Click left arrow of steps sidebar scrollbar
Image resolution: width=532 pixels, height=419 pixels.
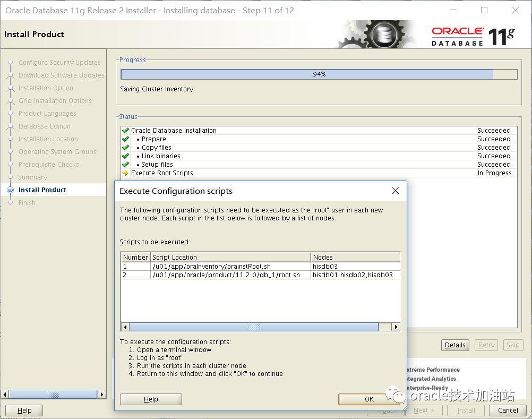(5, 395)
